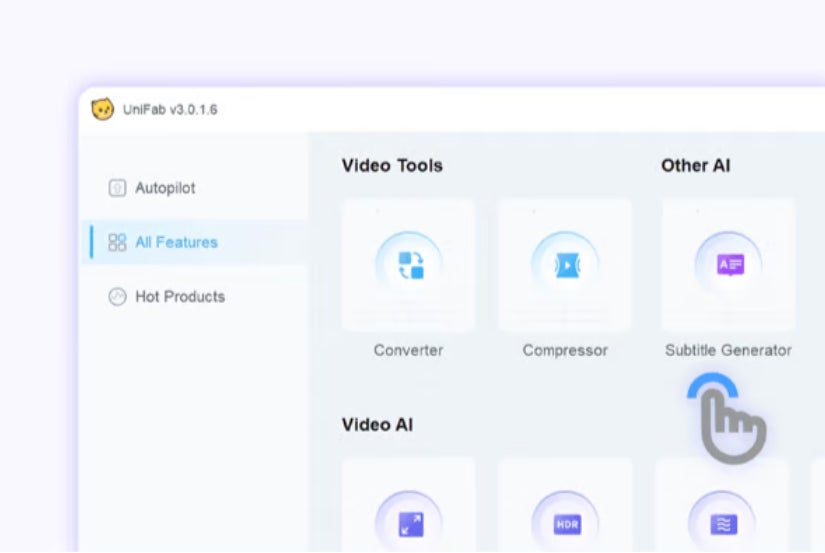This screenshot has height=553, width=825.
Task: Click the Compressor text label
Action: pyautogui.click(x=565, y=350)
